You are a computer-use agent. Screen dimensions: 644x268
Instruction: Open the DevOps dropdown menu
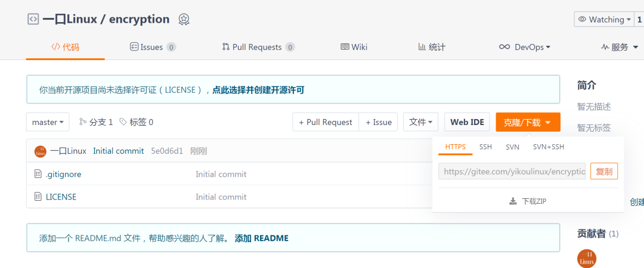[525, 47]
